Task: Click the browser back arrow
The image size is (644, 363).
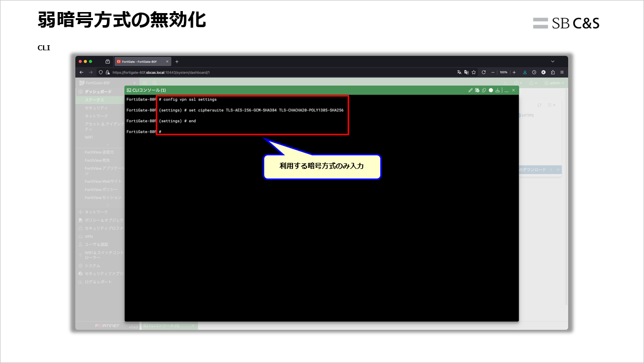Action: click(x=82, y=72)
